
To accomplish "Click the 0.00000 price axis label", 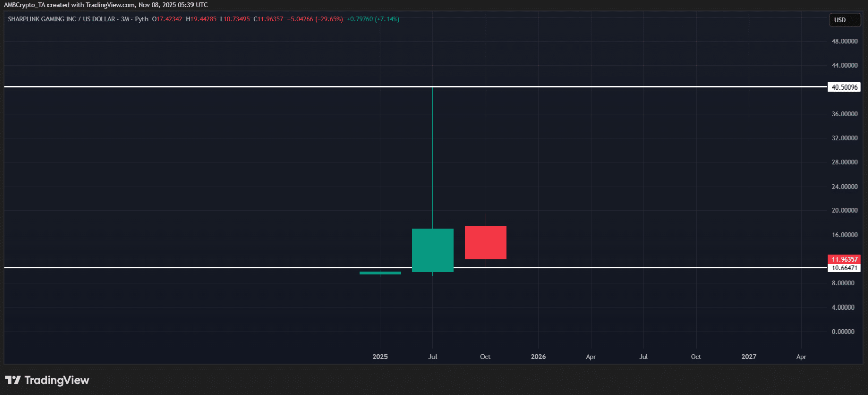I will coord(843,332).
